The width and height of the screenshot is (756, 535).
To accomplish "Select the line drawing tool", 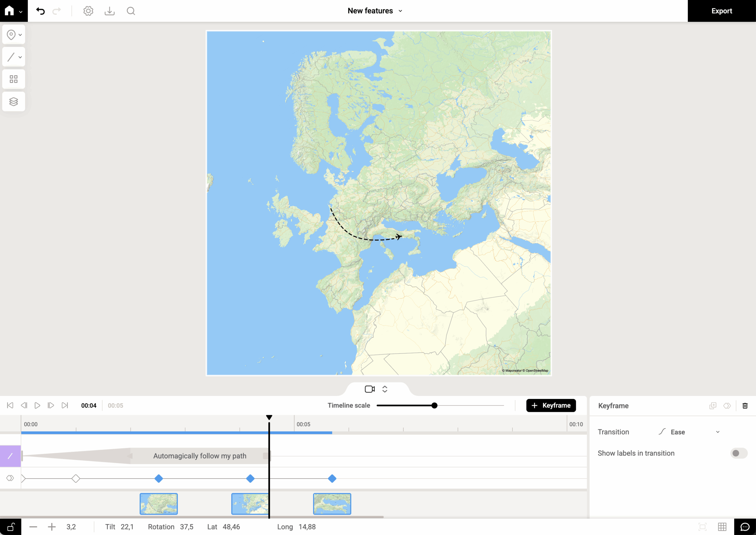I will pyautogui.click(x=11, y=57).
